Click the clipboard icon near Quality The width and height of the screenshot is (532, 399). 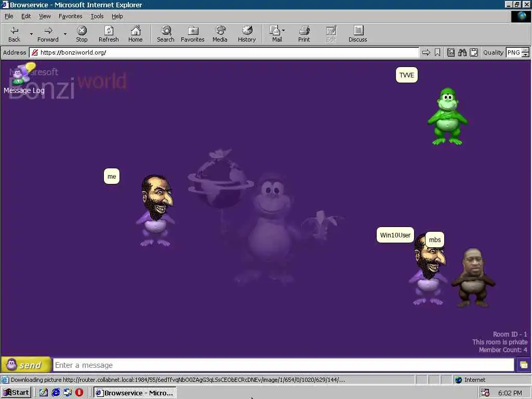pos(474,52)
